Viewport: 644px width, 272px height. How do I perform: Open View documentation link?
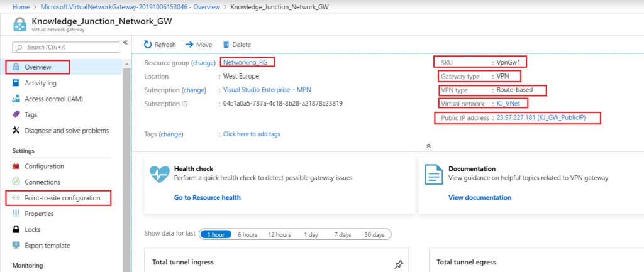pos(480,197)
